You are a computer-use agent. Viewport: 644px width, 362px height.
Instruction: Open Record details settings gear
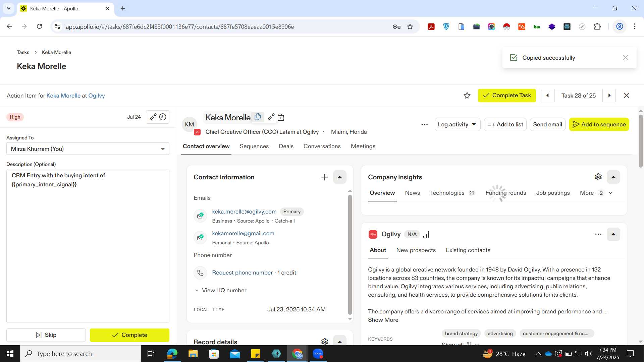point(324,342)
